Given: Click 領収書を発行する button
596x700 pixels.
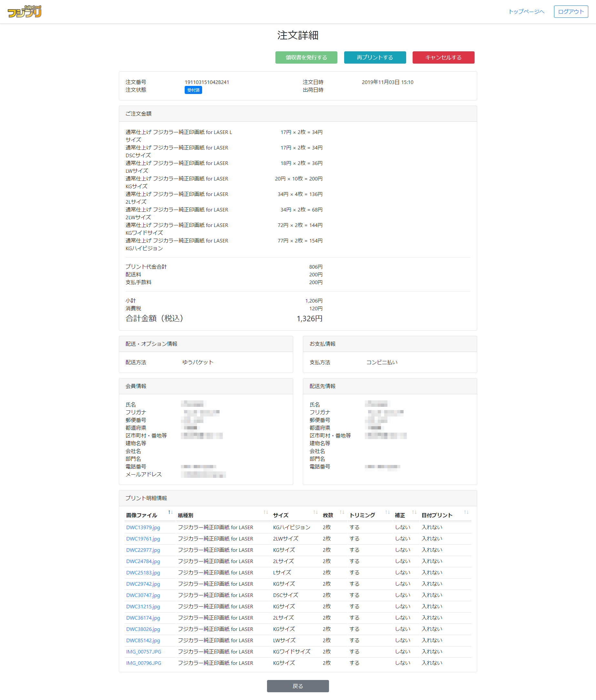Looking at the screenshot, I should [306, 57].
